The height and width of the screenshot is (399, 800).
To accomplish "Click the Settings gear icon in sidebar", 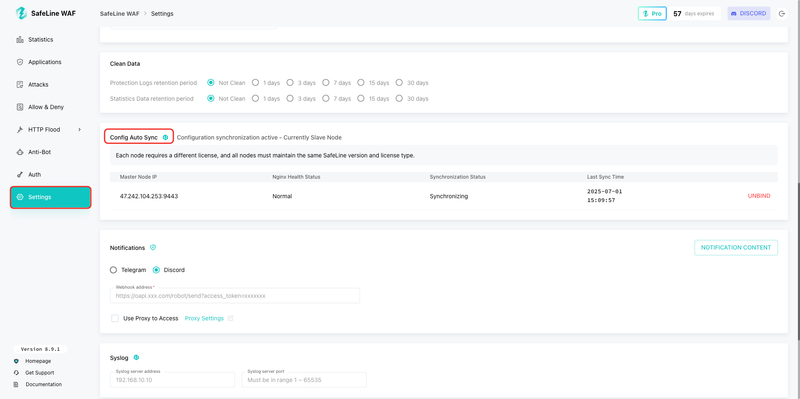I will point(20,197).
